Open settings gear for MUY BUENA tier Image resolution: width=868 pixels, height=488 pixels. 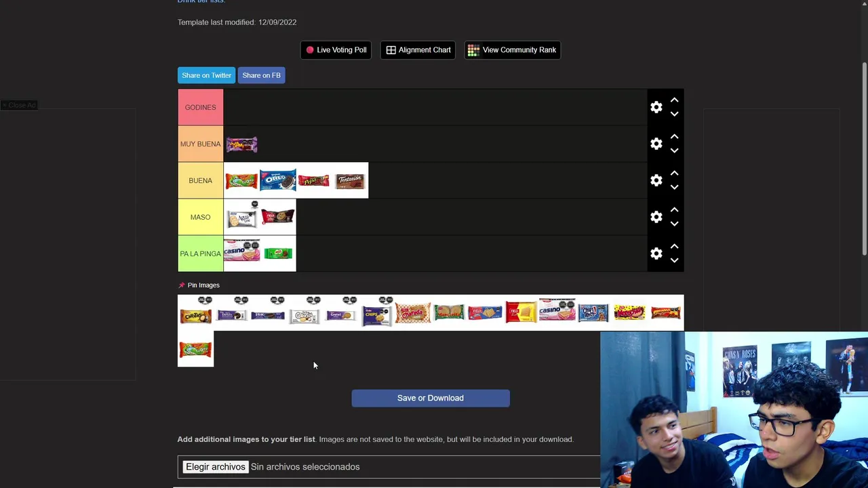[x=656, y=144]
